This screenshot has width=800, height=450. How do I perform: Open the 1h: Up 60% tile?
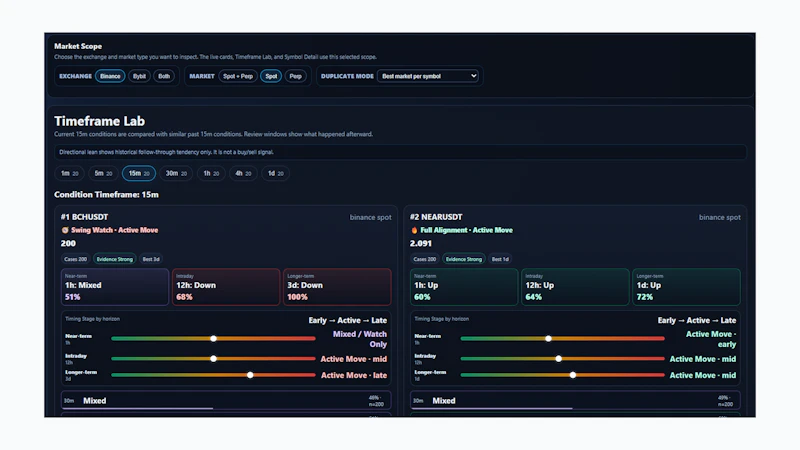[x=464, y=287]
